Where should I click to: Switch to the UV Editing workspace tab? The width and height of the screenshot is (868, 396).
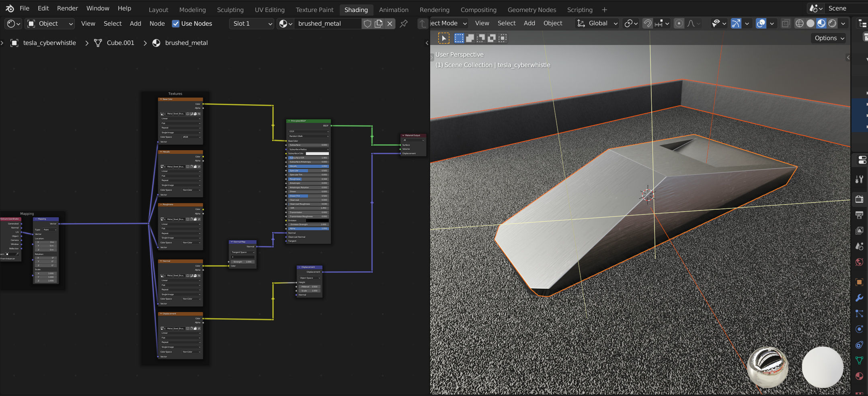(x=270, y=10)
